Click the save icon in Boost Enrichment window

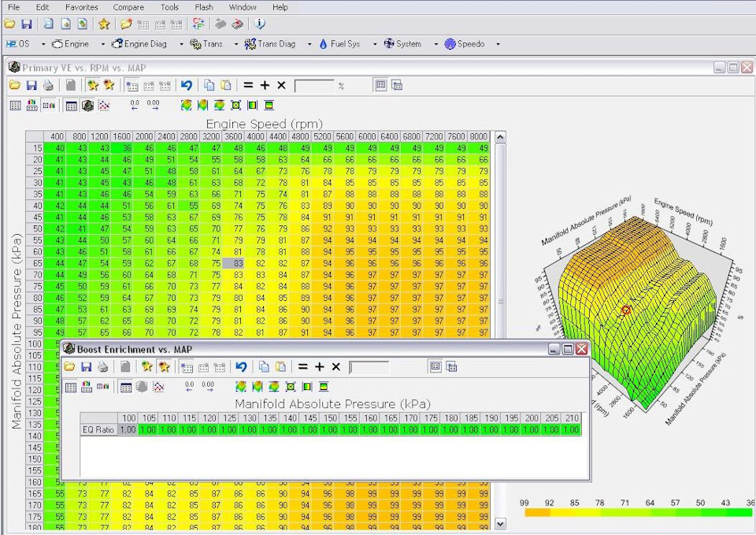point(87,367)
